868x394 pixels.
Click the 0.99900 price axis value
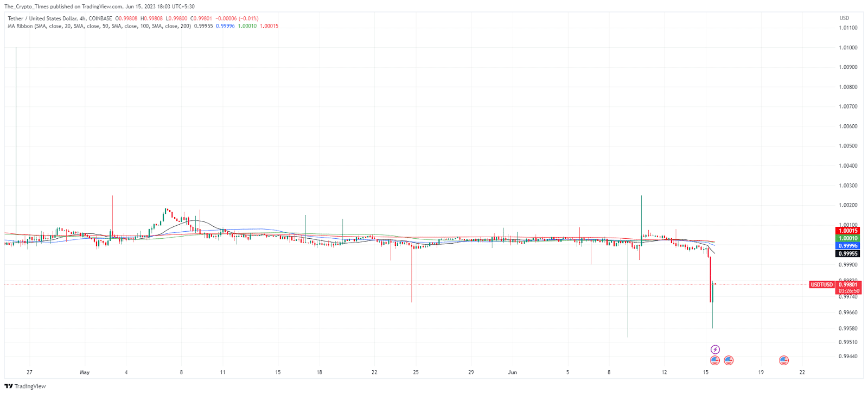click(848, 265)
